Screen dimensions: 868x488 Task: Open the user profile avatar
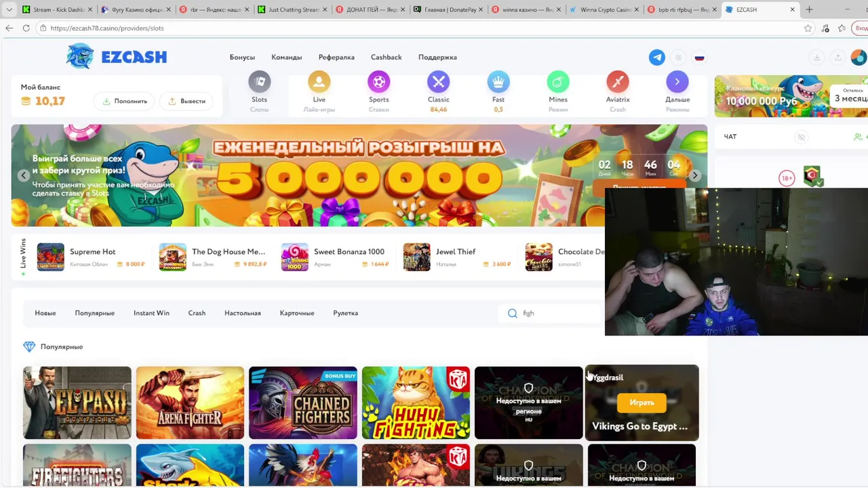pos(859,58)
